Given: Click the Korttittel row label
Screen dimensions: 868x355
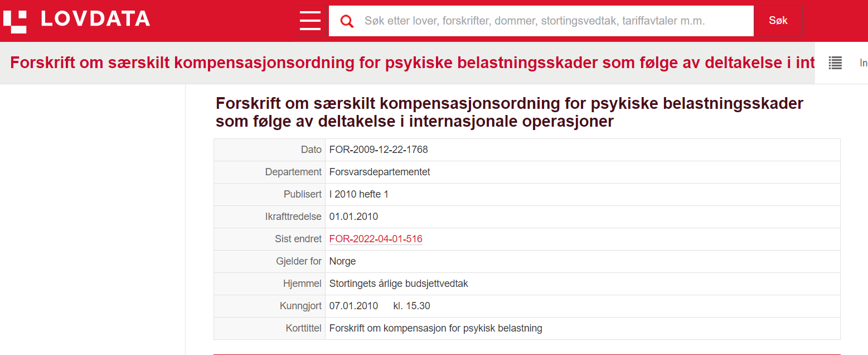Looking at the screenshot, I should (303, 328).
